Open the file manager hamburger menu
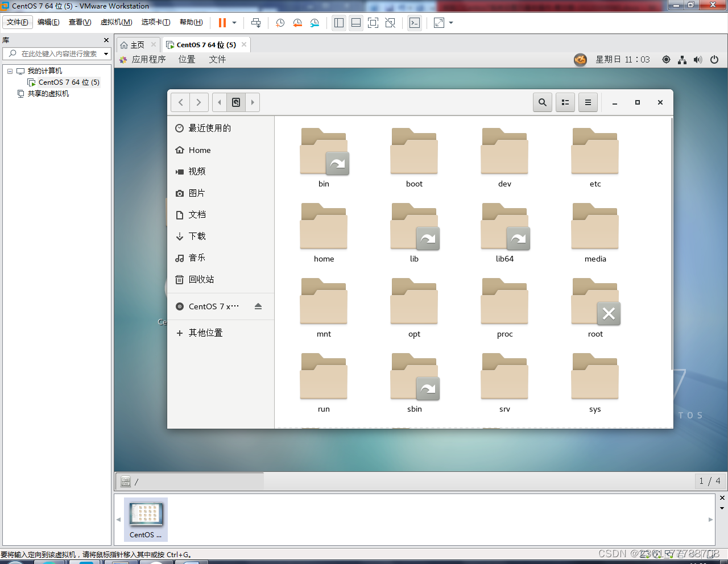The height and width of the screenshot is (564, 728). (x=588, y=102)
